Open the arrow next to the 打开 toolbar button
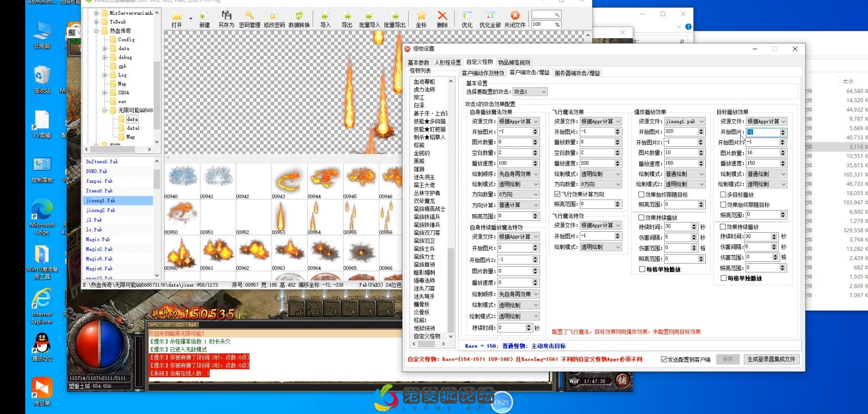This screenshot has height=414, width=868. [190, 19]
